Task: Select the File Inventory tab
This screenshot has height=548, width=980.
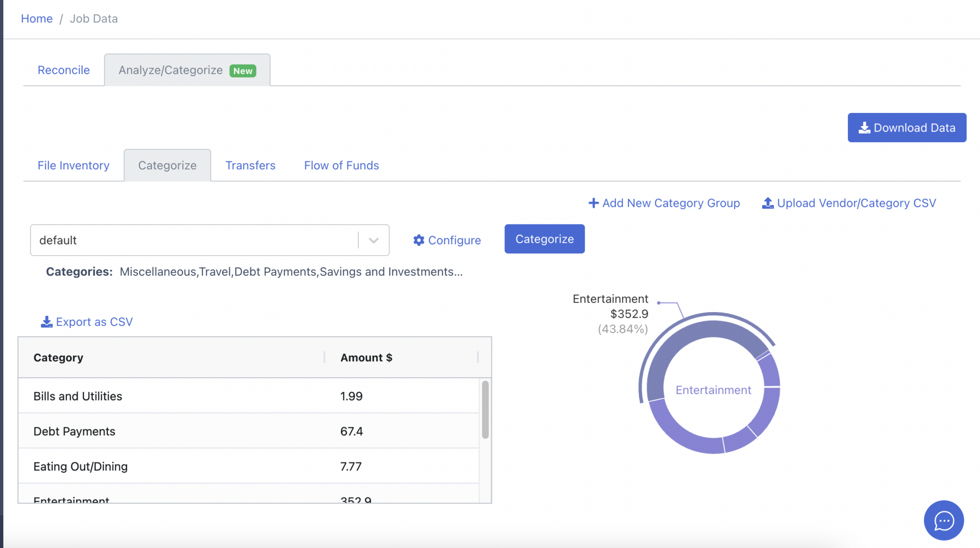Action: [x=73, y=165]
